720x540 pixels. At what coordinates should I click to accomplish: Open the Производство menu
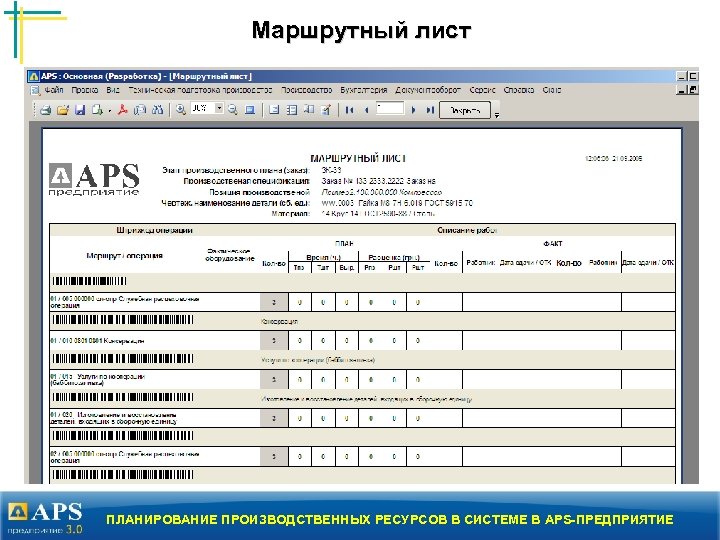[307, 90]
